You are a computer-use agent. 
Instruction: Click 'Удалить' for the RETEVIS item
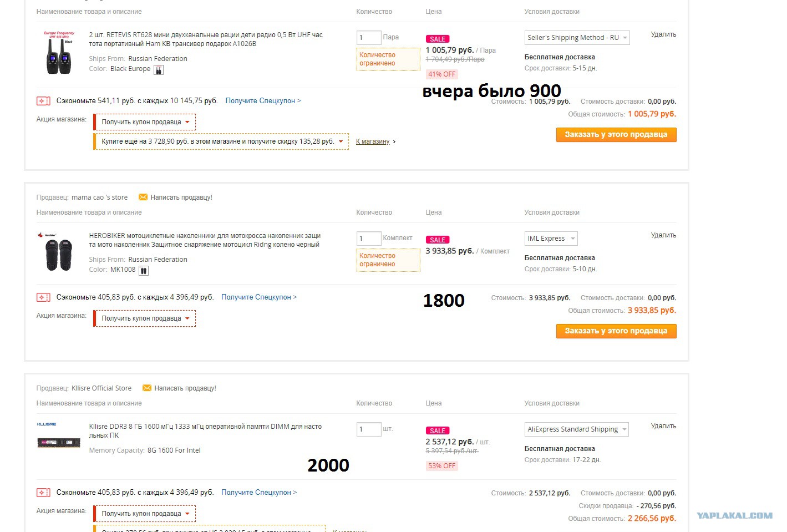[663, 34]
